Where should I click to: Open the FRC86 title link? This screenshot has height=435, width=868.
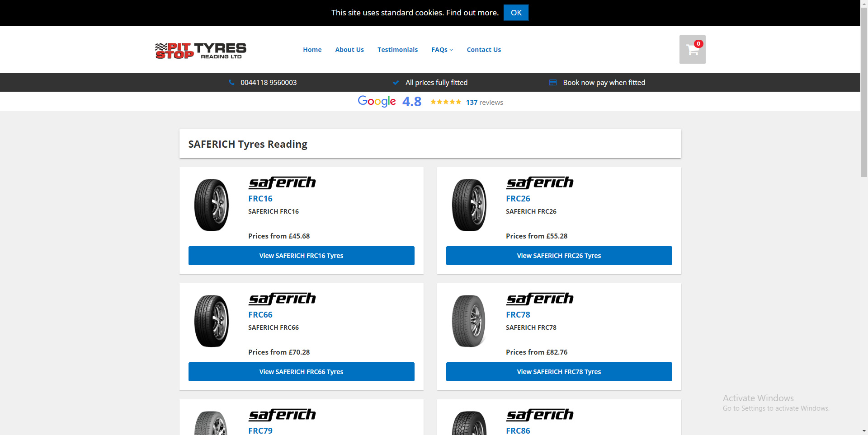coord(518,430)
